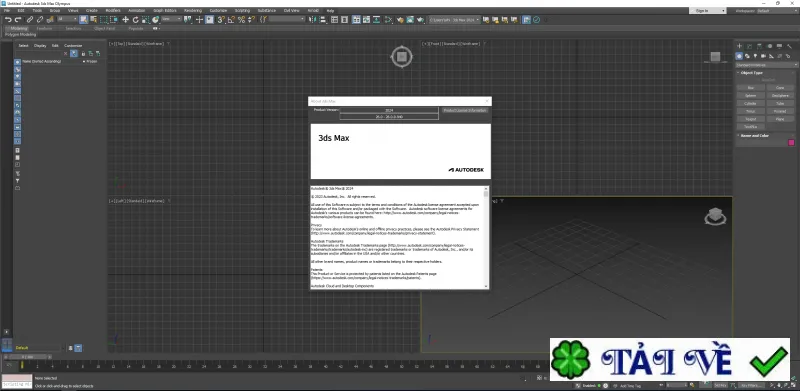Click the About dialog text scrollbar
Screen dimensions: 800x391
pyautogui.click(x=486, y=237)
